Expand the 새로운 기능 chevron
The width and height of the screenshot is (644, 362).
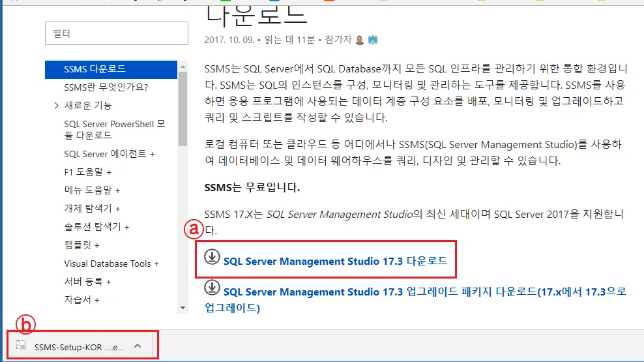click(x=56, y=106)
